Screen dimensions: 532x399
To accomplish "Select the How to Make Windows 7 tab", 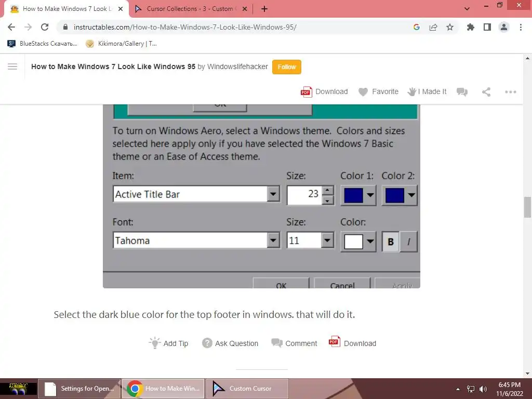I will click(66, 9).
